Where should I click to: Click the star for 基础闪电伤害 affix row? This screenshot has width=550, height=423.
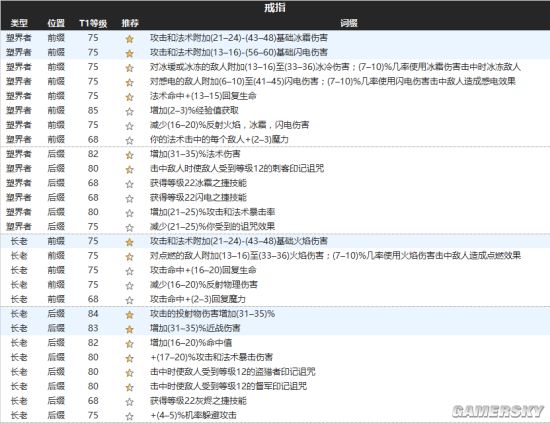pos(129,53)
